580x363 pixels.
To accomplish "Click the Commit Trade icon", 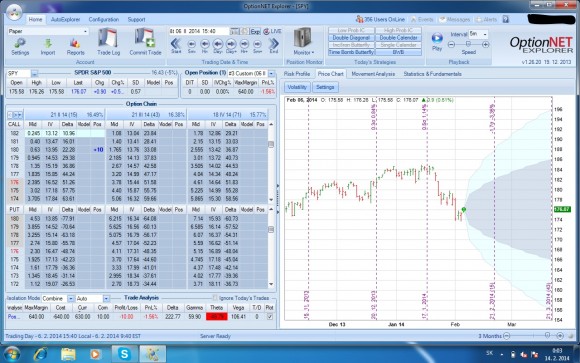I will 145,38.
